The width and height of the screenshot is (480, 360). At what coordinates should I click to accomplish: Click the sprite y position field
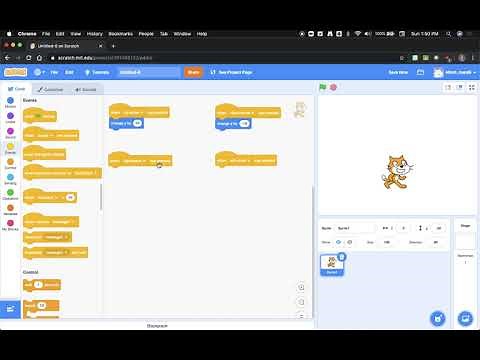439,228
